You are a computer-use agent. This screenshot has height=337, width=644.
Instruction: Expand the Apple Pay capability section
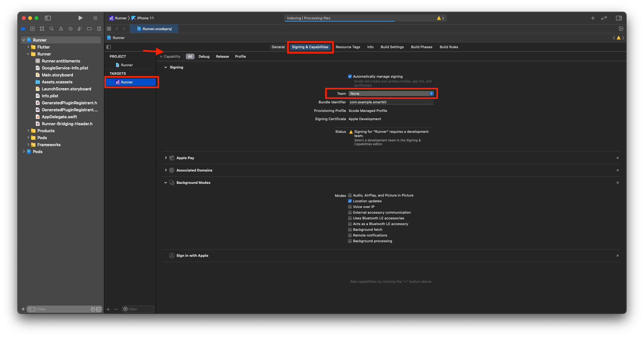[x=166, y=158]
